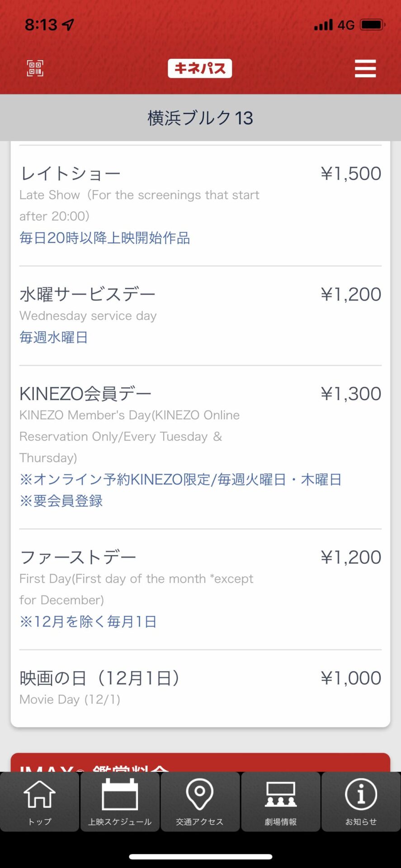Tap the 毎日20時以降上映開始作品 blue text

pos(104,238)
